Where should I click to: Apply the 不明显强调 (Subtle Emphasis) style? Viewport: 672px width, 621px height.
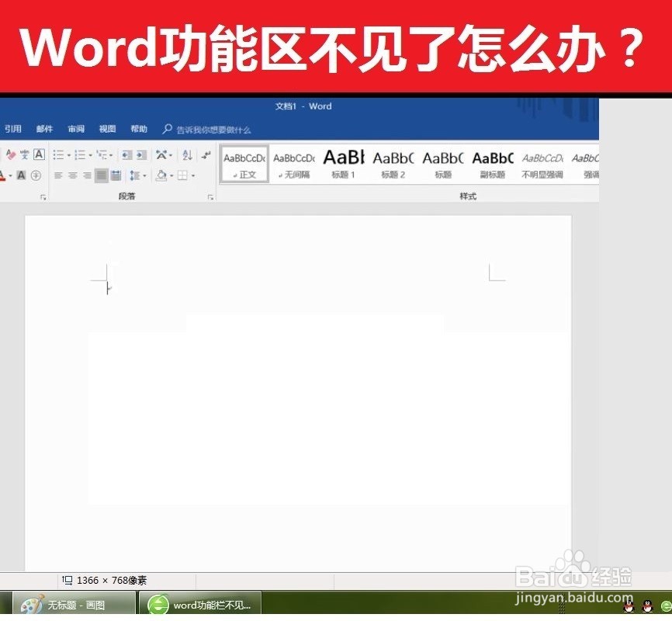[542, 165]
